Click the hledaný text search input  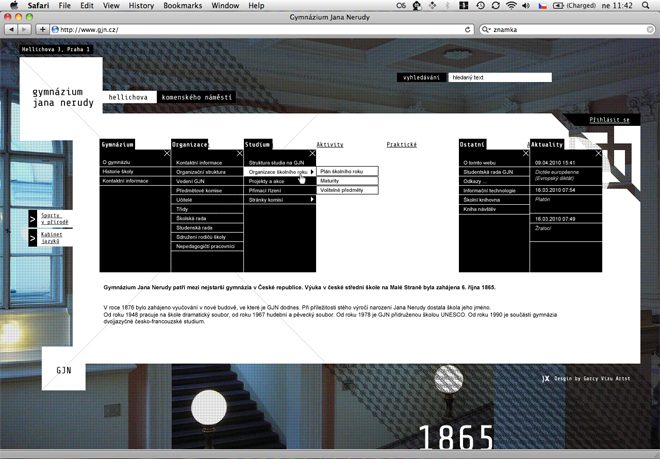click(x=500, y=77)
